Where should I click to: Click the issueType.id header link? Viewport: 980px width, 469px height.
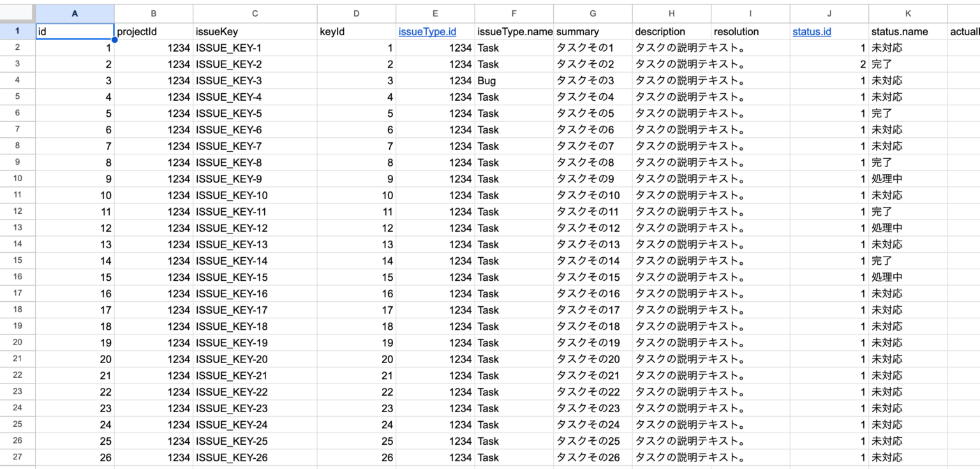click(427, 31)
